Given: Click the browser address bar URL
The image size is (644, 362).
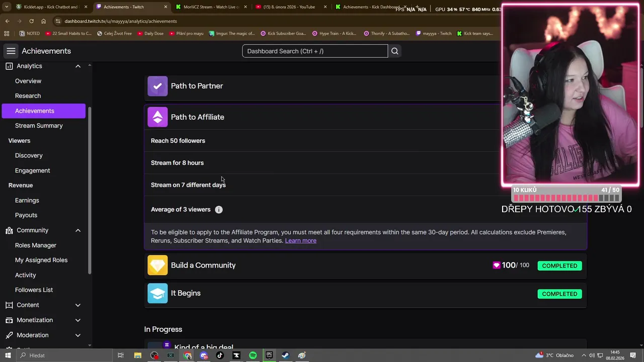Looking at the screenshot, I should pos(121,21).
